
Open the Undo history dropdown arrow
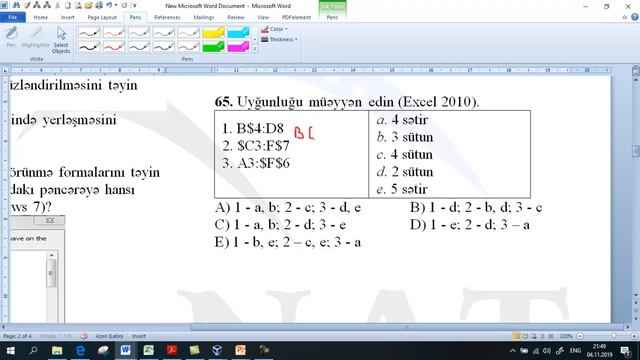point(116,6)
